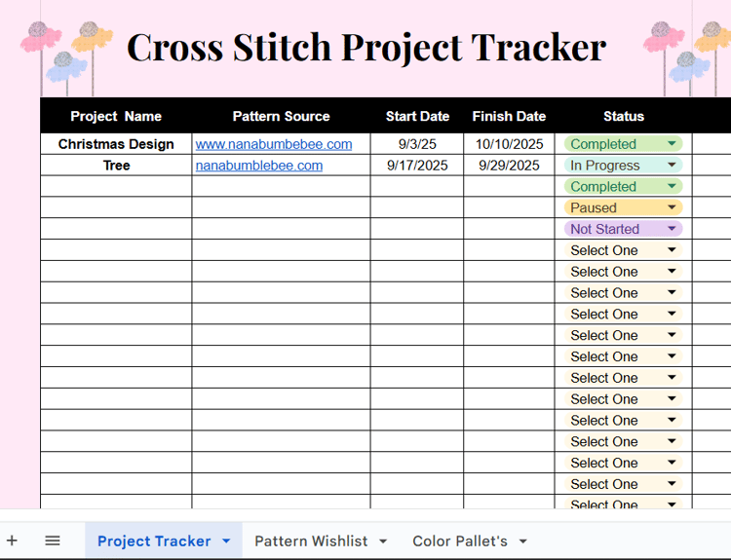Screen dimensions: 731x560
Task: Open the nanabumblebee.com link for Tree
Action: 259,166
